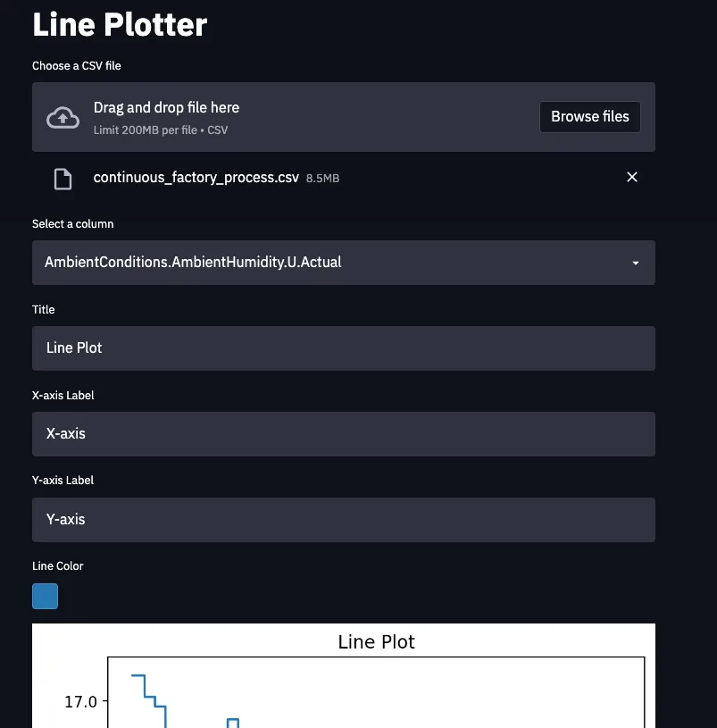The height and width of the screenshot is (728, 717).
Task: Click the dropdown caret on the column selector
Action: click(x=635, y=263)
